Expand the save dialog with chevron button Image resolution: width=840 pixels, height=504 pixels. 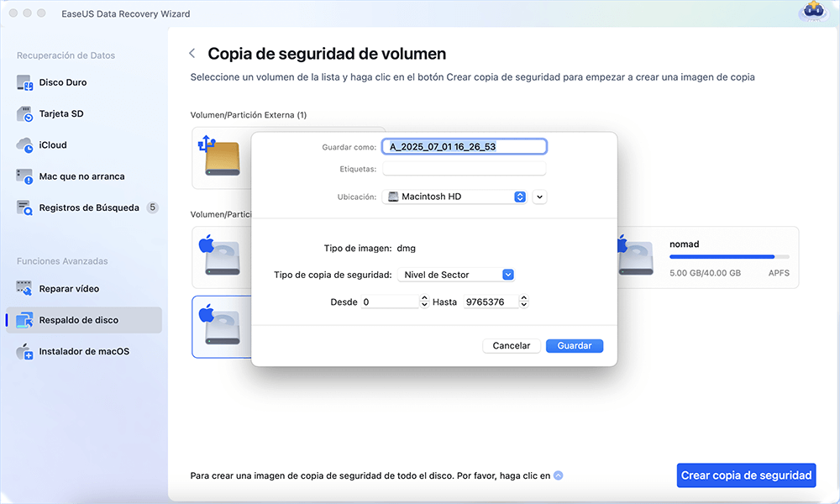[539, 197]
